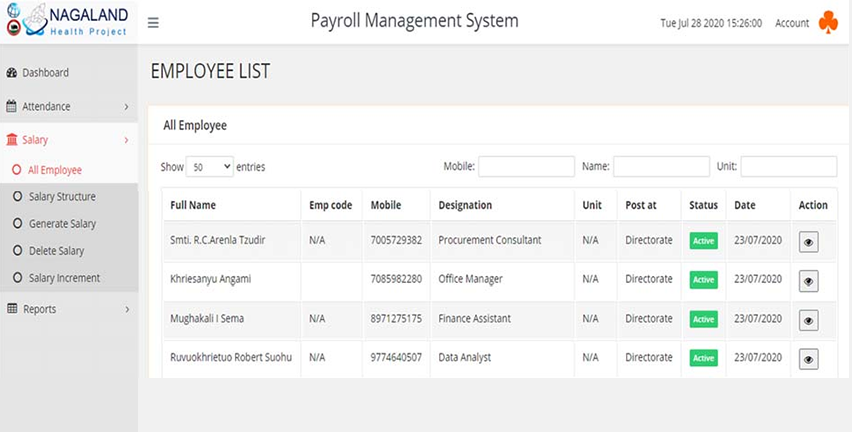Click the Account link in header
This screenshot has height=432, width=852.
tap(792, 23)
